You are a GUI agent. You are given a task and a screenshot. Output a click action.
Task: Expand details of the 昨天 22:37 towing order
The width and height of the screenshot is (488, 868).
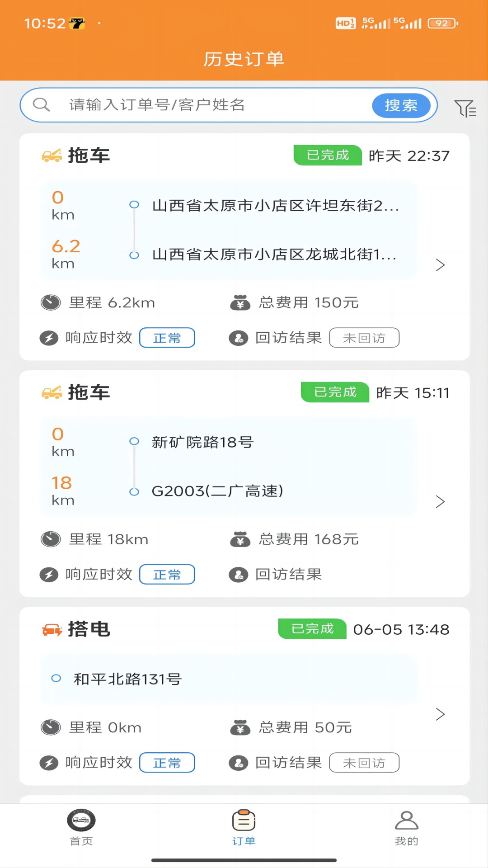440,265
